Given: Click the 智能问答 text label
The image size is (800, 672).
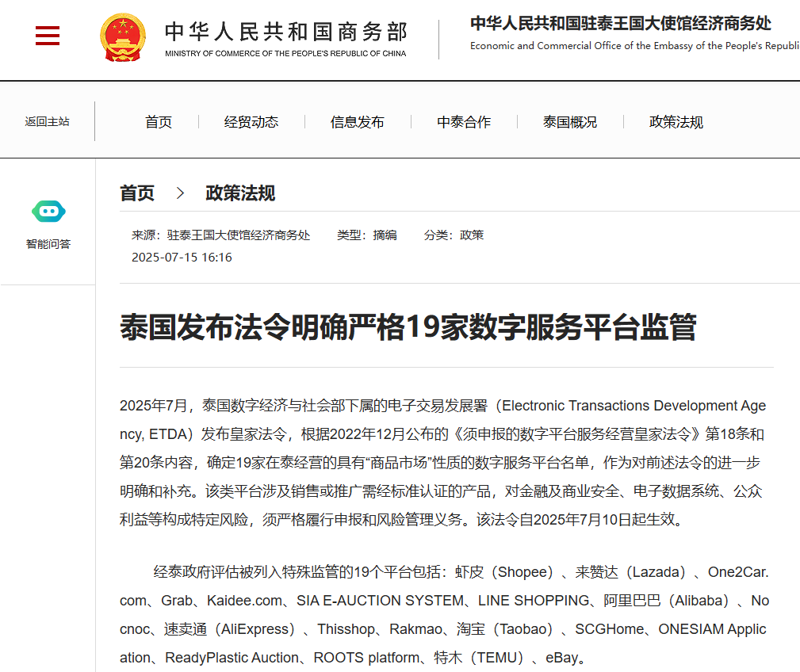Looking at the screenshot, I should tap(48, 244).
